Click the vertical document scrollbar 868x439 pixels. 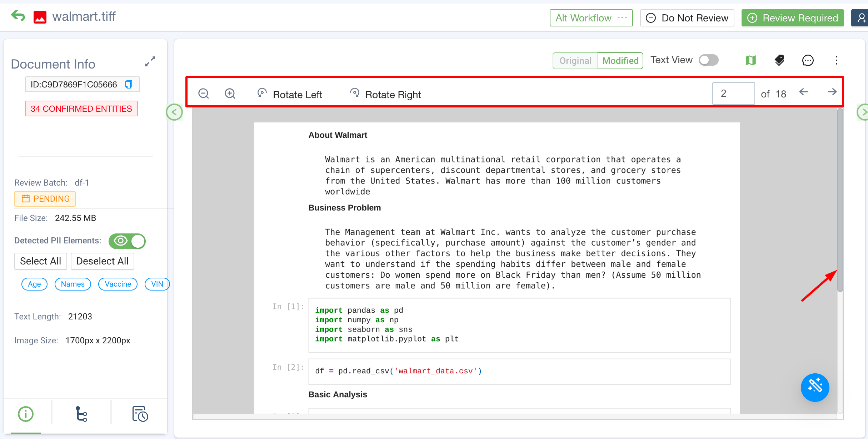[x=840, y=200]
